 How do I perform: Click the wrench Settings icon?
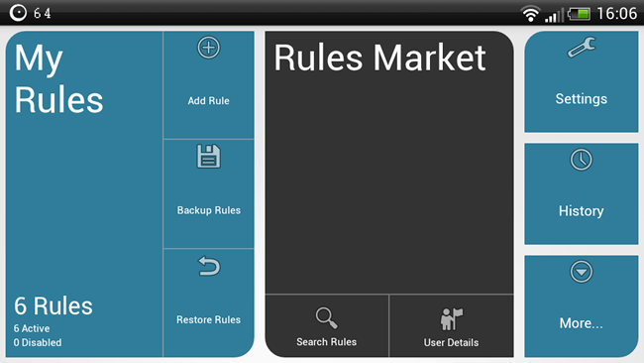point(582,47)
